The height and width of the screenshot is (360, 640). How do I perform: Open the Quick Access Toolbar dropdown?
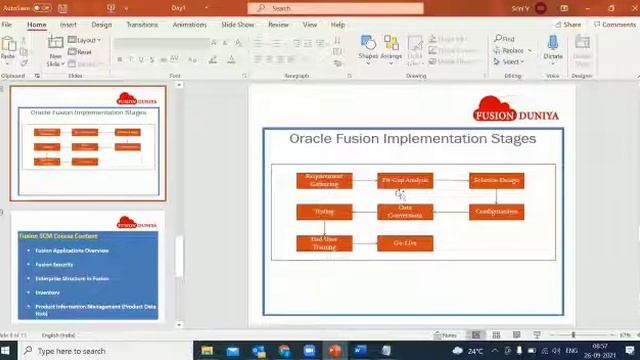point(127,8)
